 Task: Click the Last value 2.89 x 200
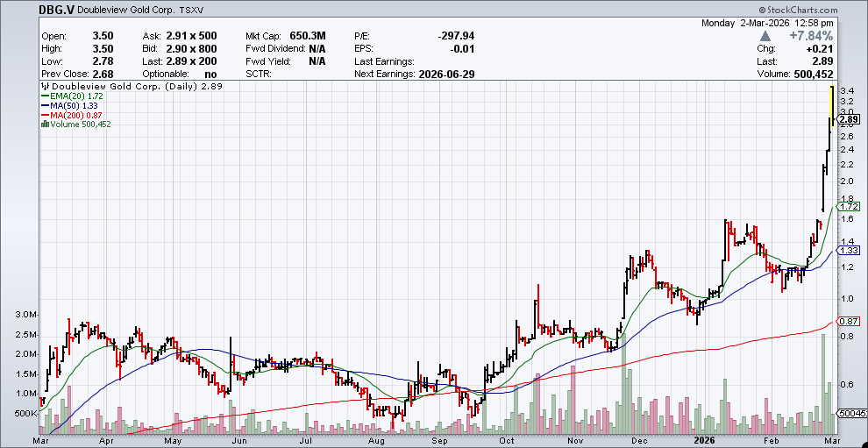click(191, 61)
